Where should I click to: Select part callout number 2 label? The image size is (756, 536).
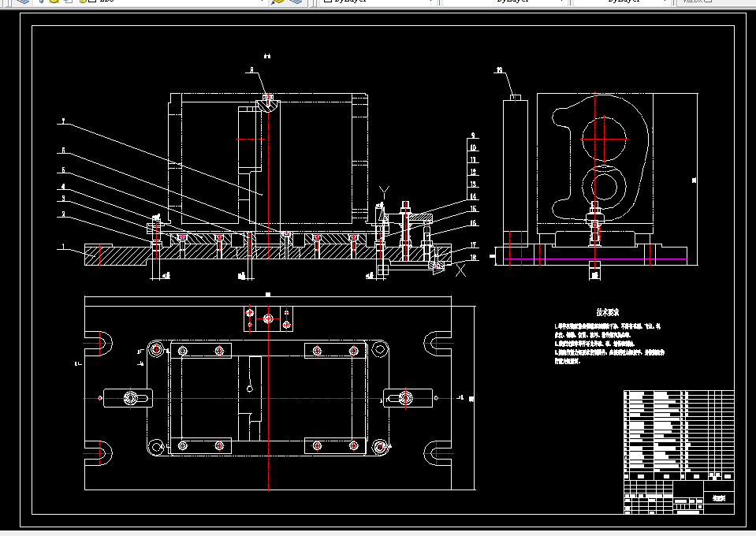point(63,214)
